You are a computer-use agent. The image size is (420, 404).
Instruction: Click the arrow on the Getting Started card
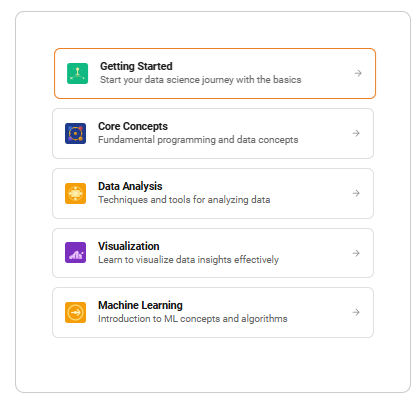pyautogui.click(x=358, y=73)
